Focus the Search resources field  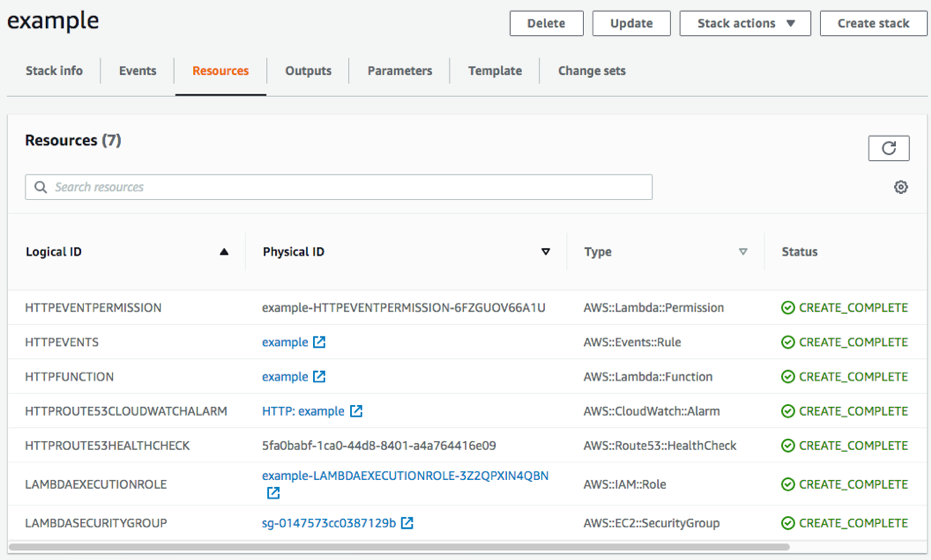click(x=338, y=187)
